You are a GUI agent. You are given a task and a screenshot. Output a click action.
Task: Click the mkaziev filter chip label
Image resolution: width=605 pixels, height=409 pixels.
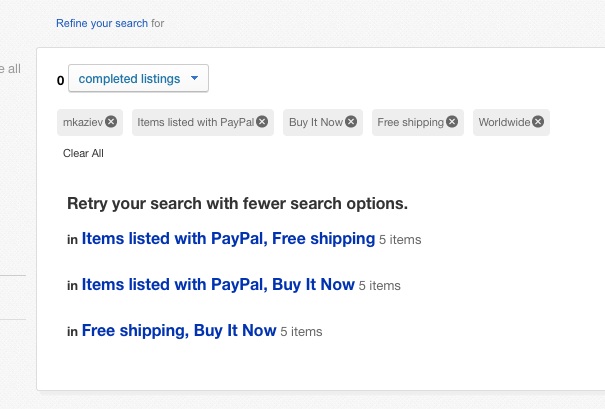click(x=83, y=122)
